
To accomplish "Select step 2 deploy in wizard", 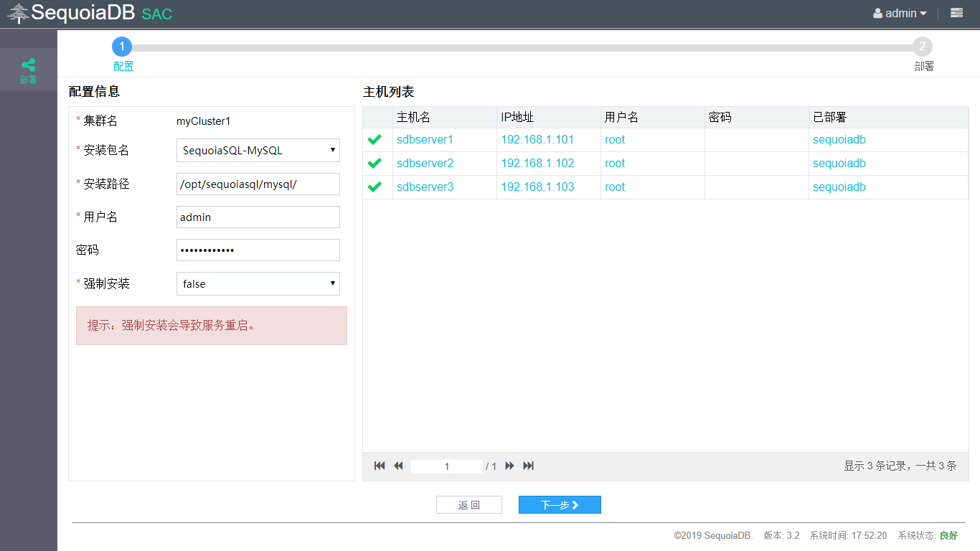I will pos(923,47).
